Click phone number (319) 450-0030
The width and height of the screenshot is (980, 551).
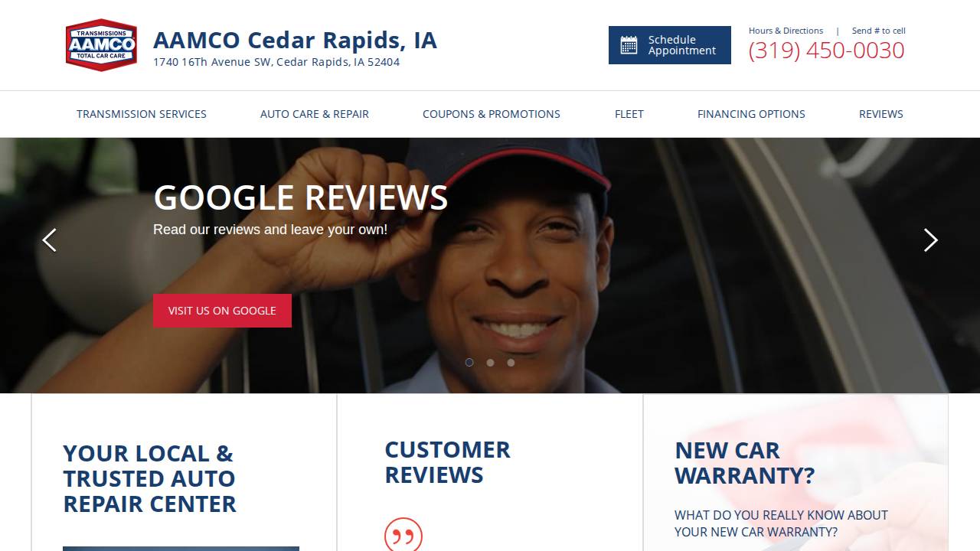pyautogui.click(x=827, y=51)
